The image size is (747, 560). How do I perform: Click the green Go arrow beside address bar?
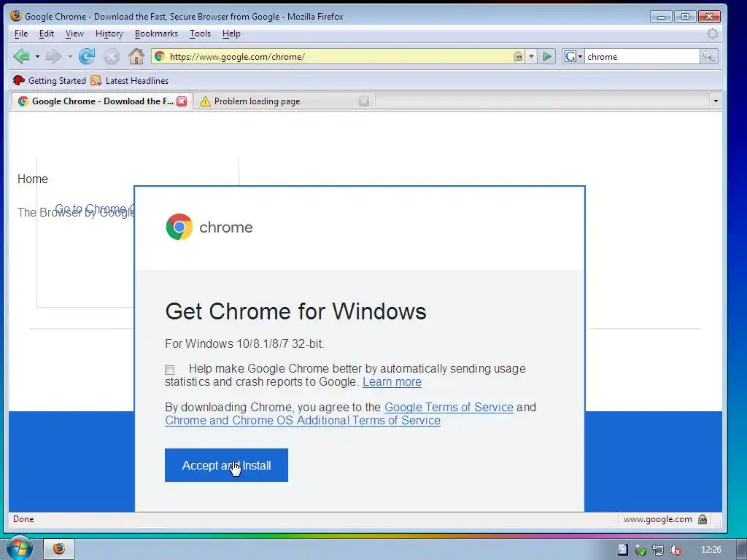(547, 57)
